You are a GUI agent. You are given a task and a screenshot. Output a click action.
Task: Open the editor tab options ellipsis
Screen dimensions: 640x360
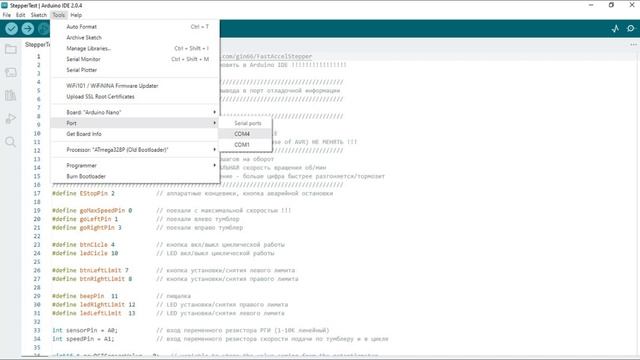(x=633, y=44)
